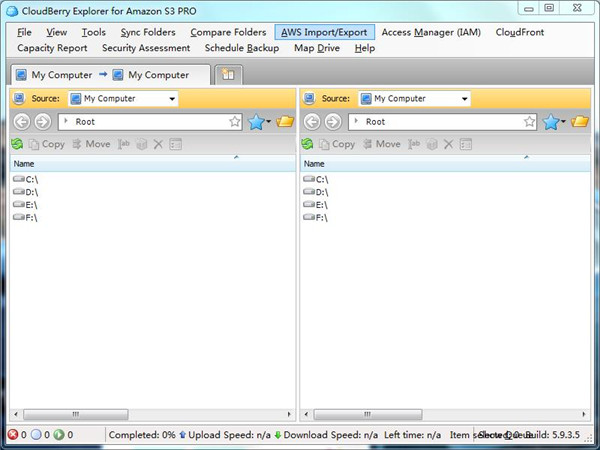This screenshot has width=600, height=450.
Task: Click the box icon in left toolbar
Action: click(142, 144)
